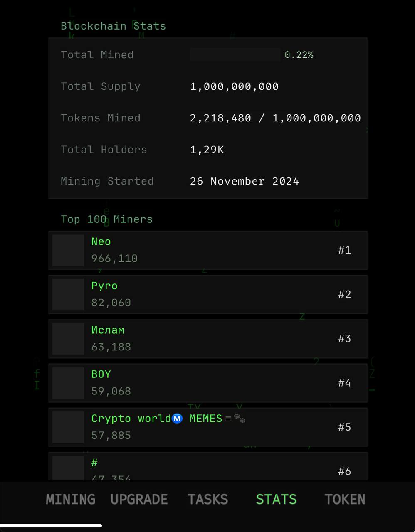Open the MINING tab
The image size is (415, 532).
tap(70, 499)
